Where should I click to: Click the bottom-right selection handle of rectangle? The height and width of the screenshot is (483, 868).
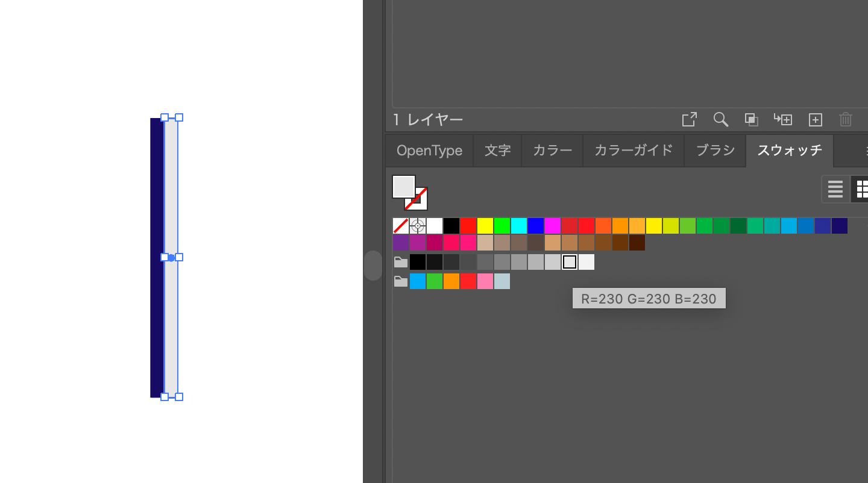[x=179, y=397]
